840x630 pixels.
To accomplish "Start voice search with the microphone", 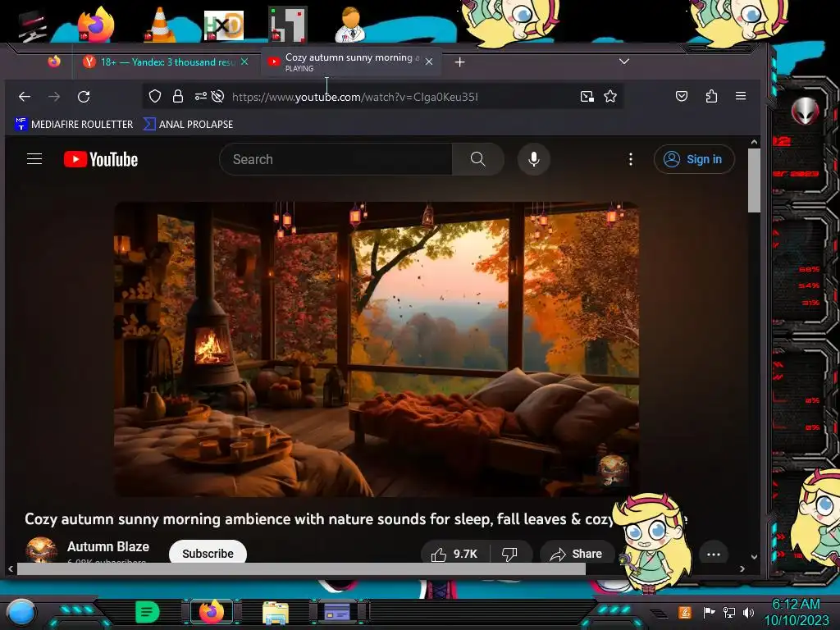I will (x=533, y=159).
